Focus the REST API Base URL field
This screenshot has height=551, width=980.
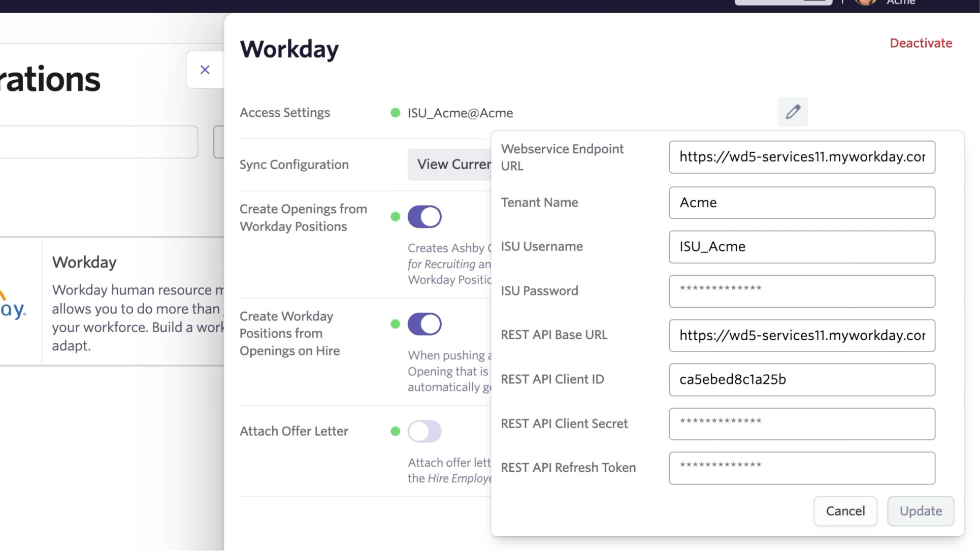(x=801, y=335)
